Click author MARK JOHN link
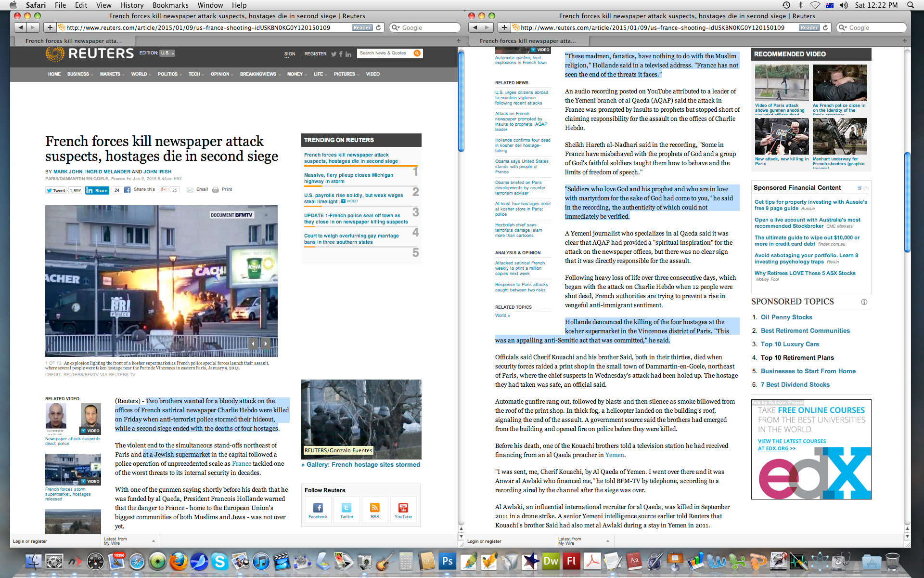This screenshot has width=924, height=578. [68, 172]
